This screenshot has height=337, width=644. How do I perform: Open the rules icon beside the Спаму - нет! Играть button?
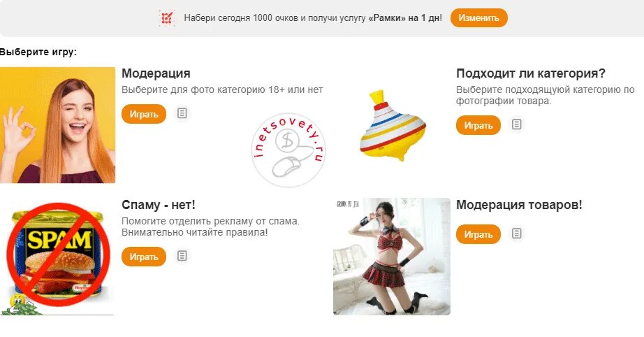[x=182, y=256]
